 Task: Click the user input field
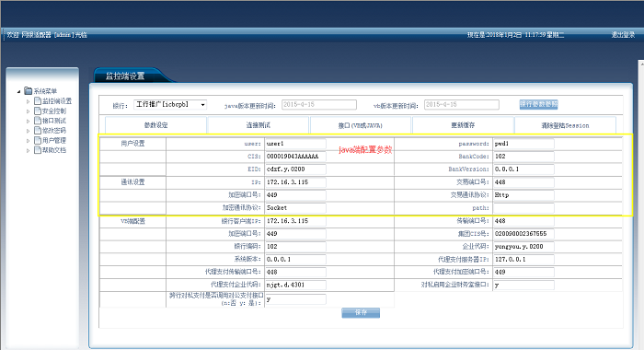[295, 144]
